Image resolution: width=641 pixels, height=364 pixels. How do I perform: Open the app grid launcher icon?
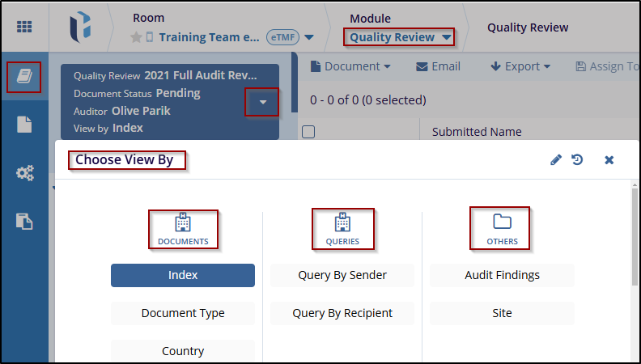point(24,26)
